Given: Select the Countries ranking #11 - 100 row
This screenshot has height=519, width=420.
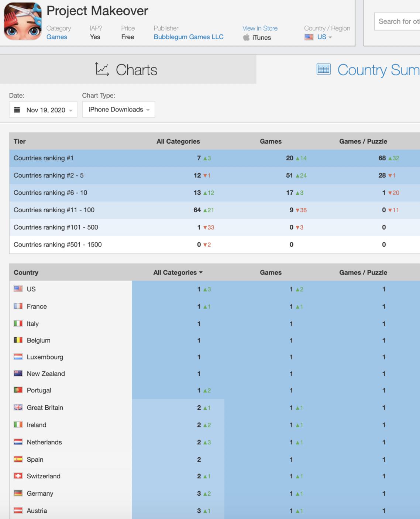Looking at the screenshot, I should tap(214, 210).
